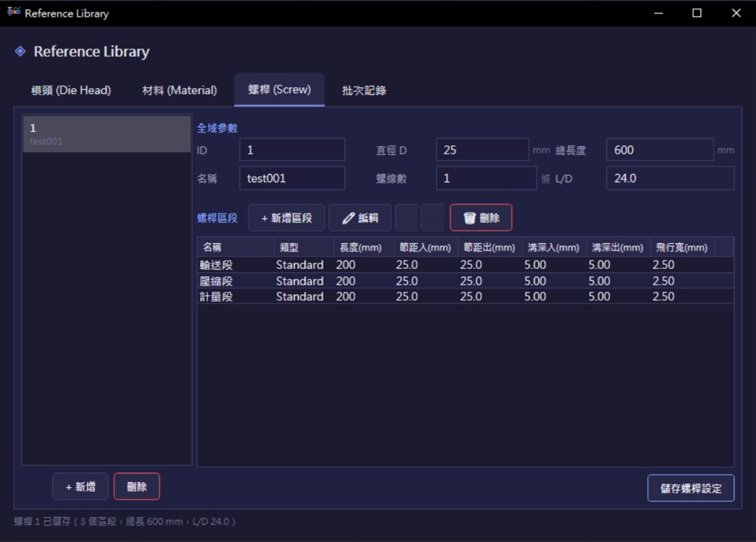Screen dimensions: 756x542
Task: Click the 節距入(mm) column header
Action: [x=425, y=247]
